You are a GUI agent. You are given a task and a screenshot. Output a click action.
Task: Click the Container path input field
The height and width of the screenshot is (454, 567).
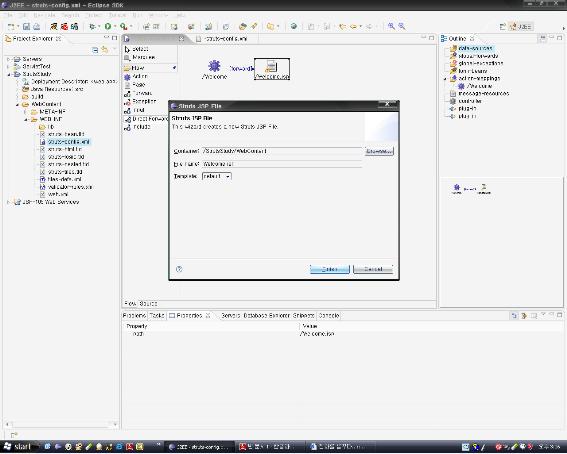282,151
